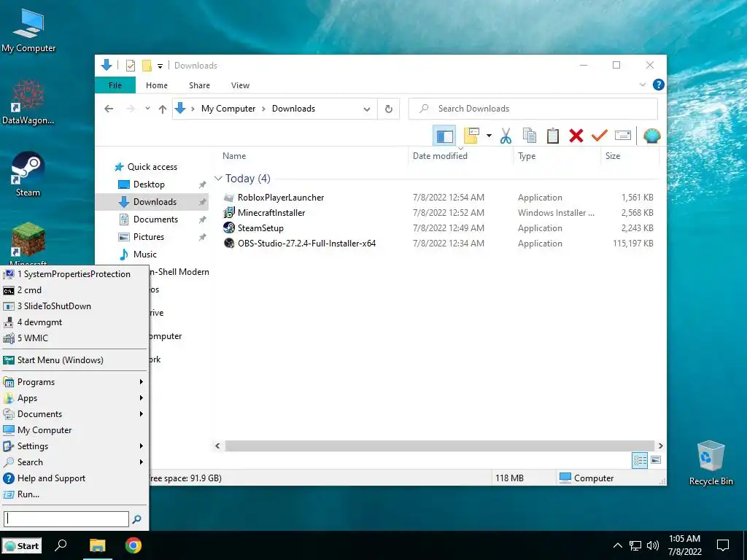This screenshot has width=747, height=560.
Task: Click the start menu search field
Action: coord(66,519)
